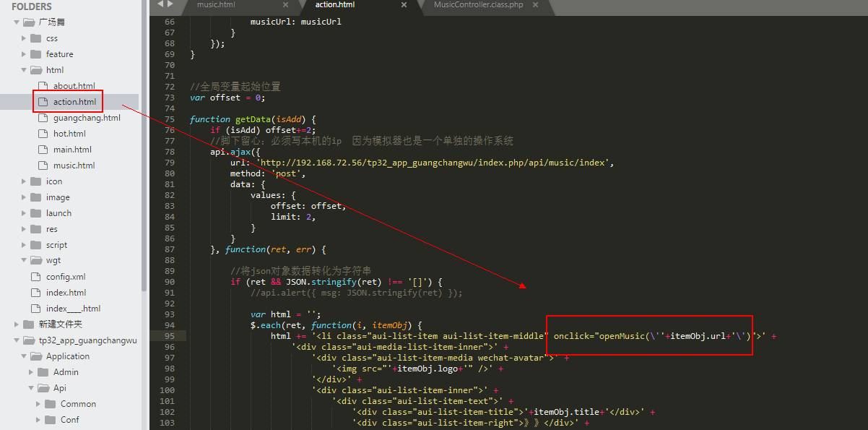Collapse the wgt folder arrow
Screen dimensions: 868x430
coord(24,261)
